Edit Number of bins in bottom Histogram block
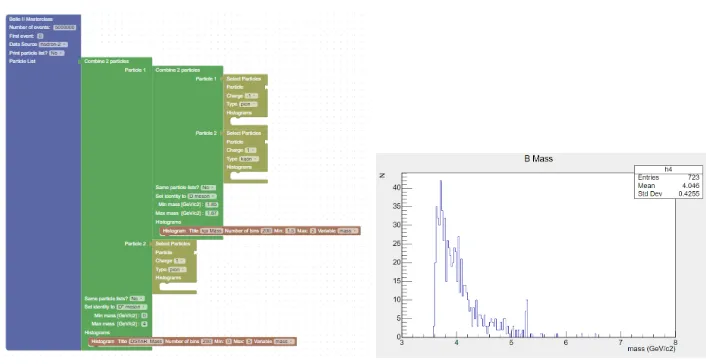706x364 pixels. pos(207,341)
